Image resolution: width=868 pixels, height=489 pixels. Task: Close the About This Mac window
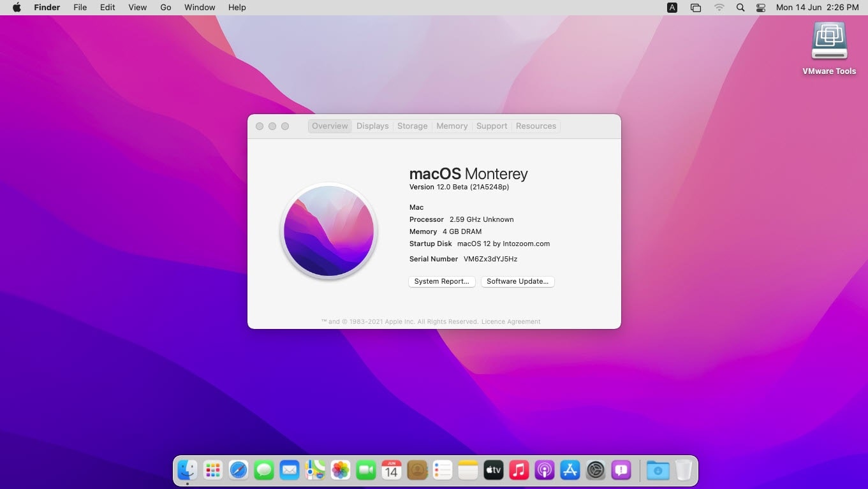[260, 126]
